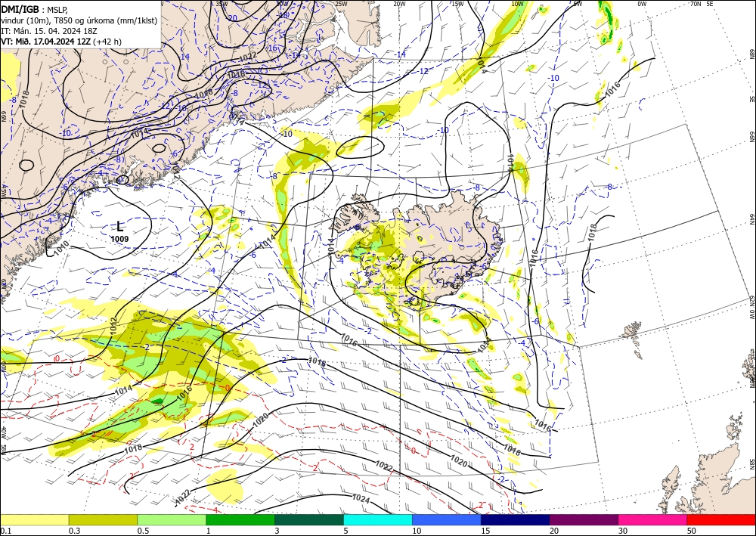Click the light green 0.5–1 legend swatch
The height and width of the screenshot is (536, 756).
172,519
